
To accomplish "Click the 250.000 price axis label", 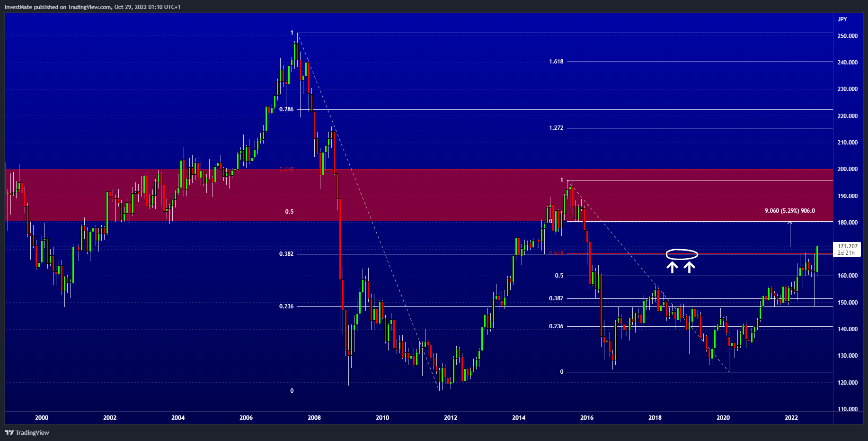I will point(847,36).
